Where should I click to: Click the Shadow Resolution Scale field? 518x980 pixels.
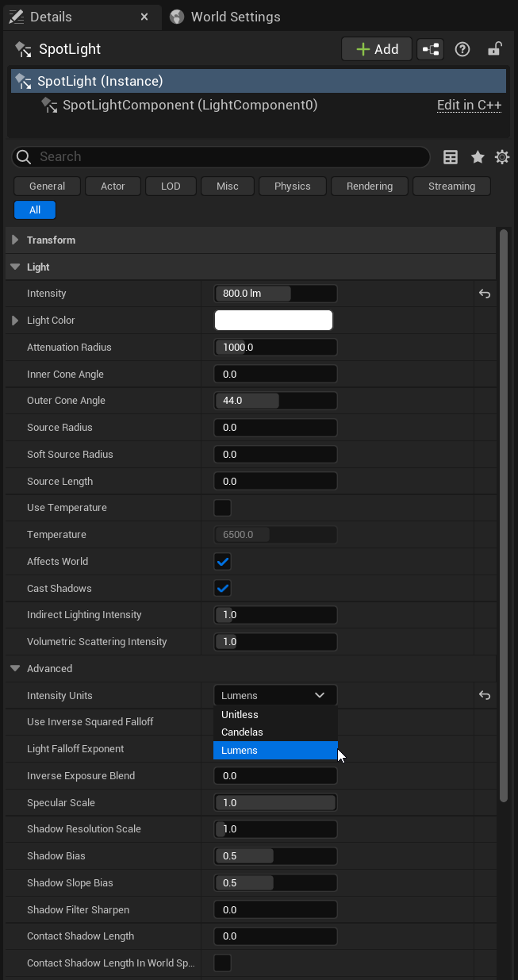click(276, 829)
